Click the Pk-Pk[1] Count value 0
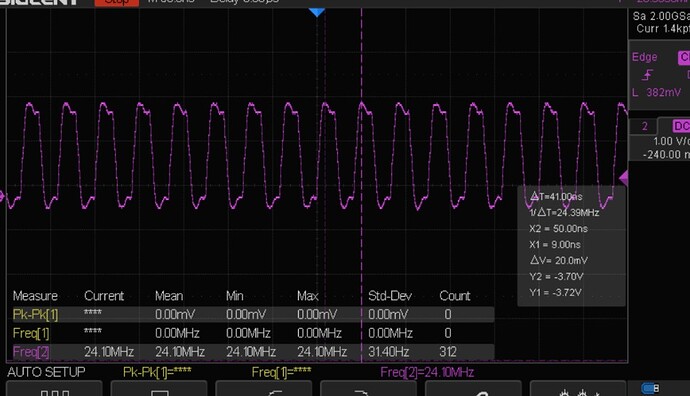This screenshot has height=396, width=690. tap(448, 314)
